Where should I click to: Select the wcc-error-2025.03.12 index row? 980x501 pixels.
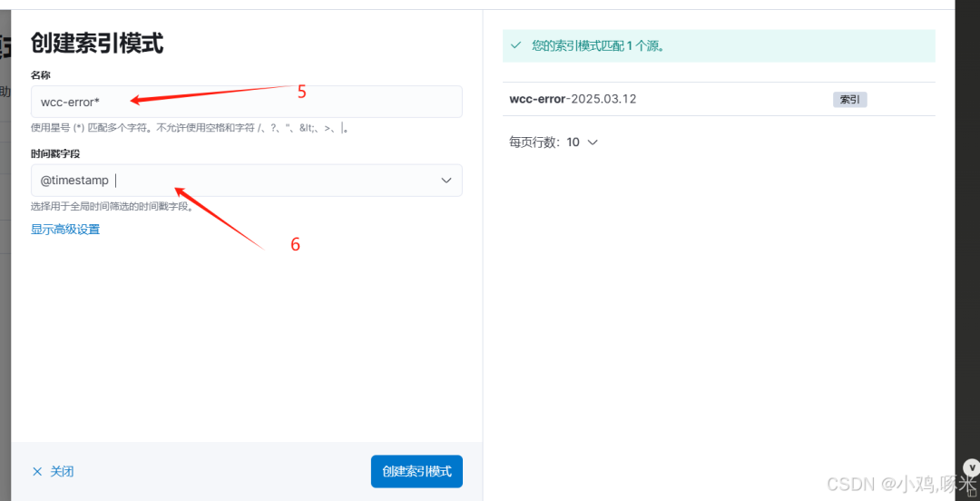[719, 99]
